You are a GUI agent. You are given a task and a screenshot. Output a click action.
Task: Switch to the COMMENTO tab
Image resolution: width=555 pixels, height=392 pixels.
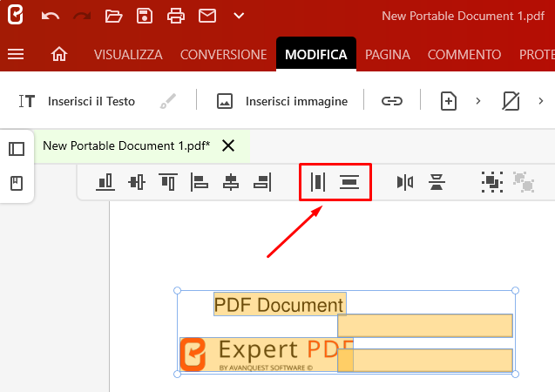click(464, 55)
